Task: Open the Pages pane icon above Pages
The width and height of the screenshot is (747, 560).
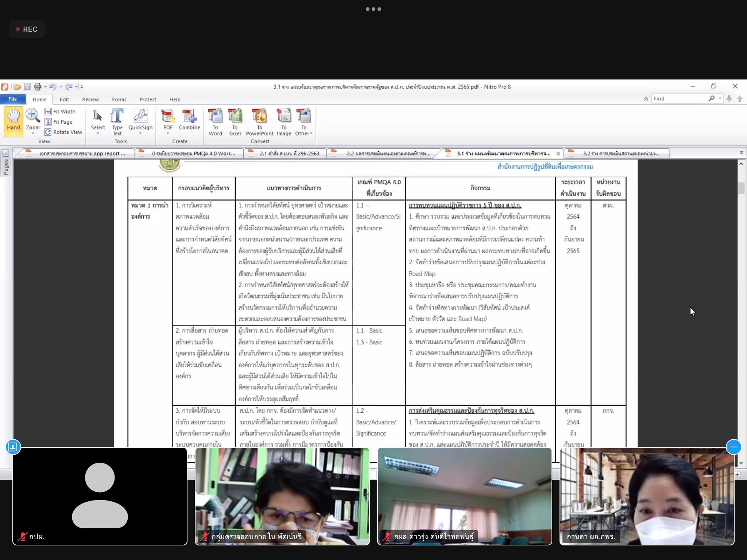Action: click(5, 152)
